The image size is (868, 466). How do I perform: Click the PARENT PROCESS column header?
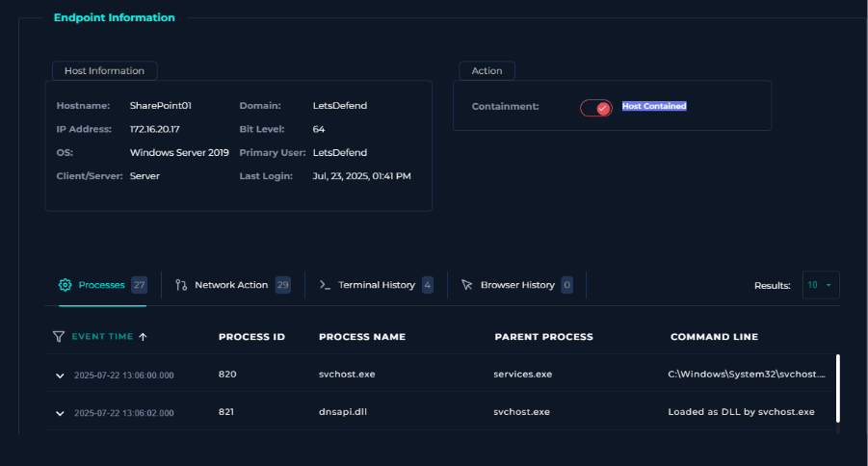point(543,336)
